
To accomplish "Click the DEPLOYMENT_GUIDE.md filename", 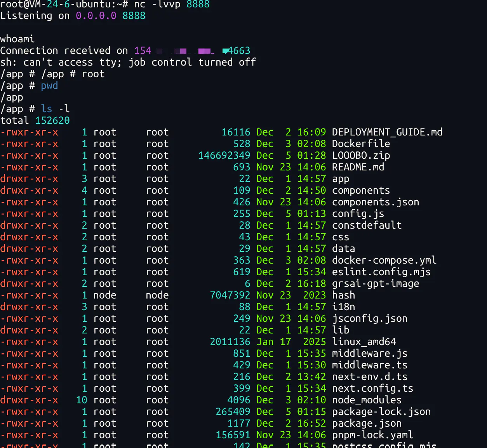I will pyautogui.click(x=387, y=132).
